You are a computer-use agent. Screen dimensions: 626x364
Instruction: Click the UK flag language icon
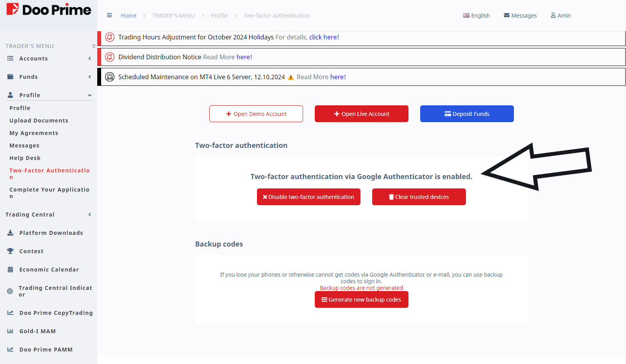[x=466, y=16]
